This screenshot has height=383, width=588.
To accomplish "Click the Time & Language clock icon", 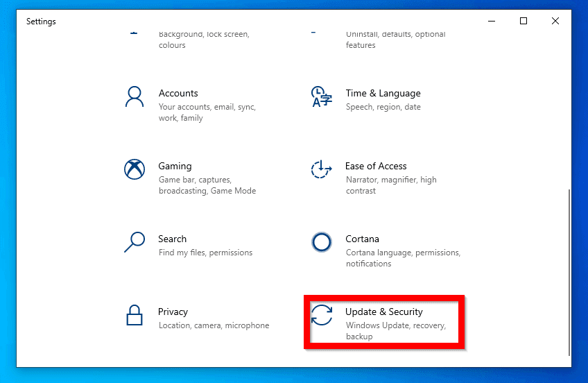I will [x=321, y=96].
